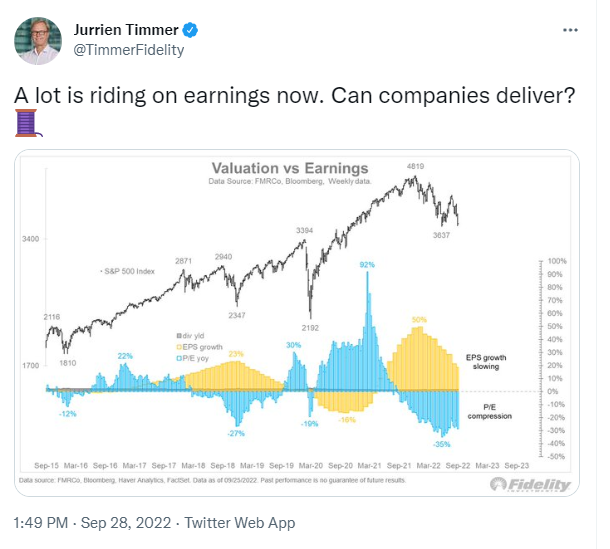Click the EPS growth slowing annotation
Image resolution: width=610 pixels, height=549 pixels.
pos(486,362)
